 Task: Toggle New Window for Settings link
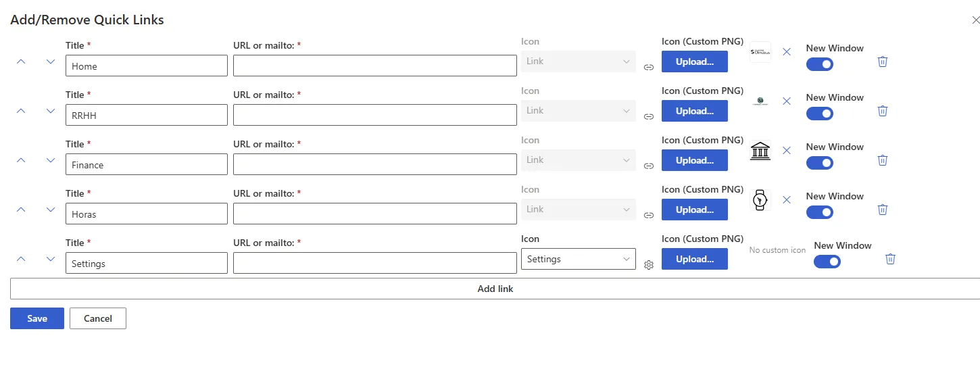point(827,262)
